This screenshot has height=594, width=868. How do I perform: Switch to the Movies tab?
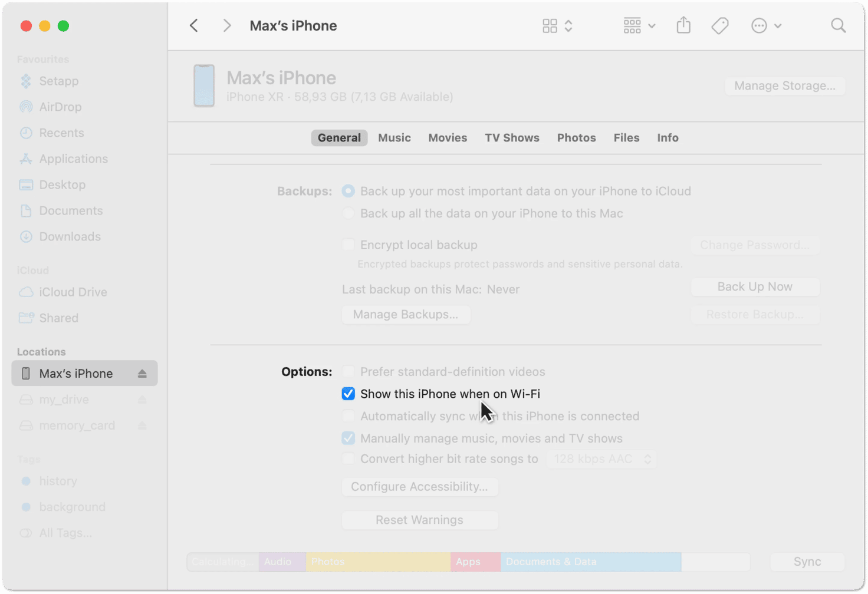coord(448,138)
